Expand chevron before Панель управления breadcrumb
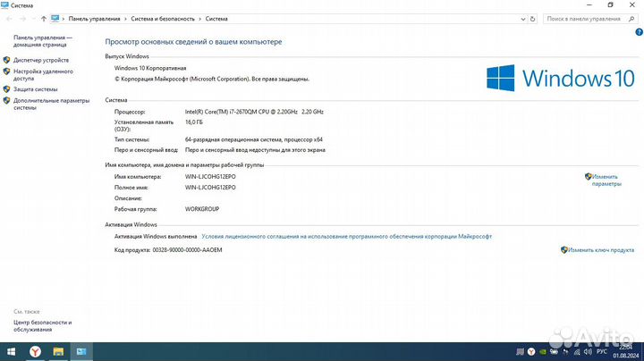The height and width of the screenshot is (361, 644). (x=64, y=19)
